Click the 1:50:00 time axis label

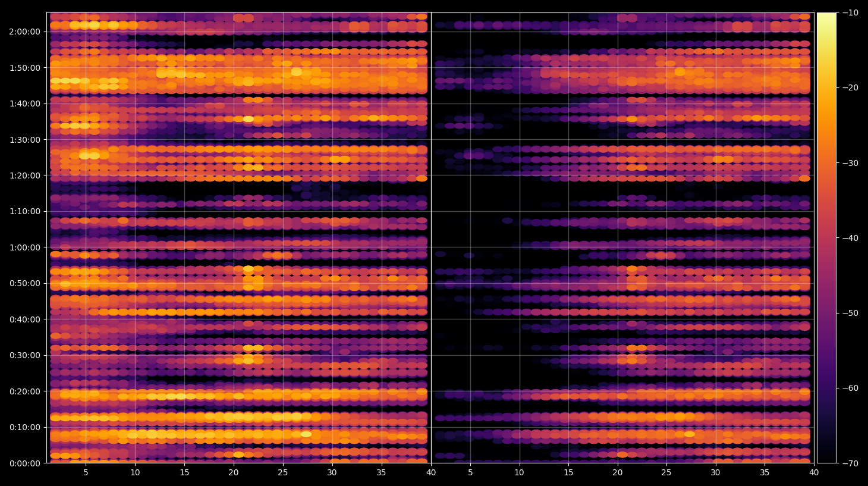pos(25,68)
